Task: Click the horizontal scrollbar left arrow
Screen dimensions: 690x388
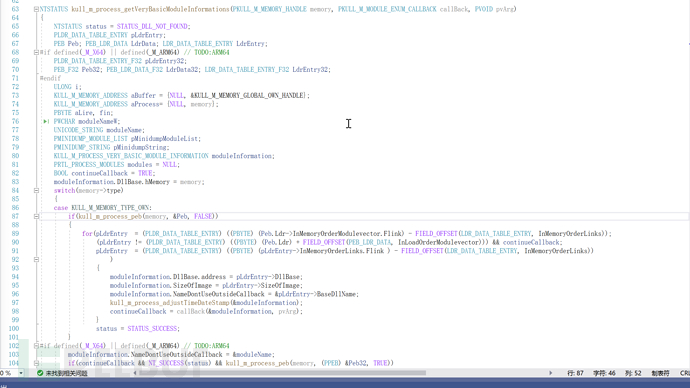Action: click(135, 373)
